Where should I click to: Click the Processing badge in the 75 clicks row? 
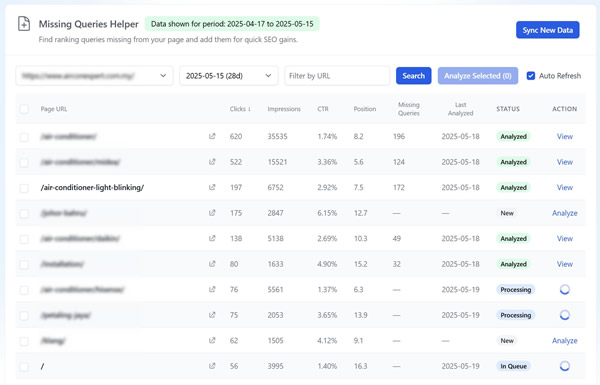[x=515, y=315]
